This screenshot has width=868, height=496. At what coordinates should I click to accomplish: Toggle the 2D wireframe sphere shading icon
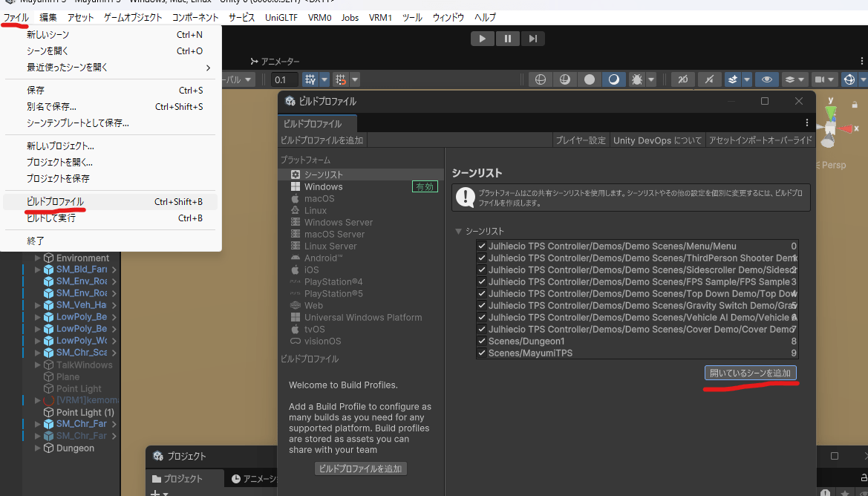tap(540, 79)
